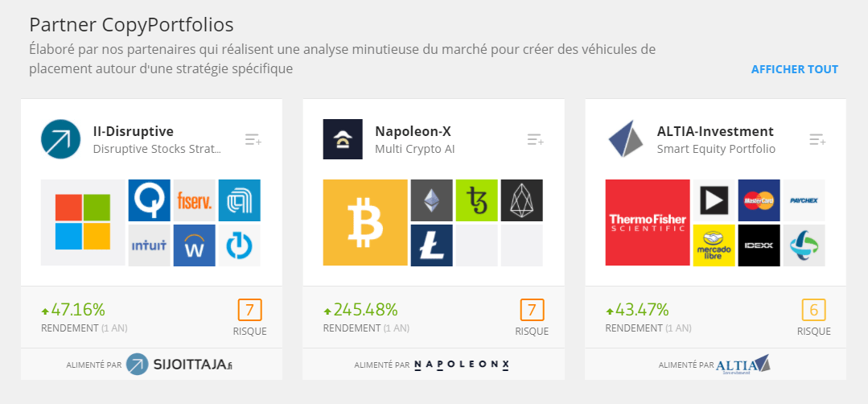This screenshot has height=404, width=868.
Task: Click the II-Disruptive arrow logo avatar
Action: pyautogui.click(x=61, y=139)
